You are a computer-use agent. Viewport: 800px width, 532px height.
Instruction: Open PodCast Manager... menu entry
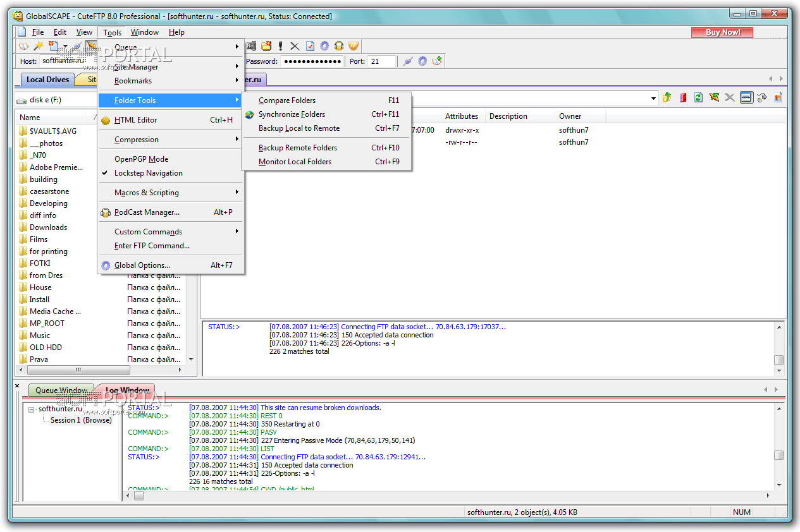pos(171,212)
